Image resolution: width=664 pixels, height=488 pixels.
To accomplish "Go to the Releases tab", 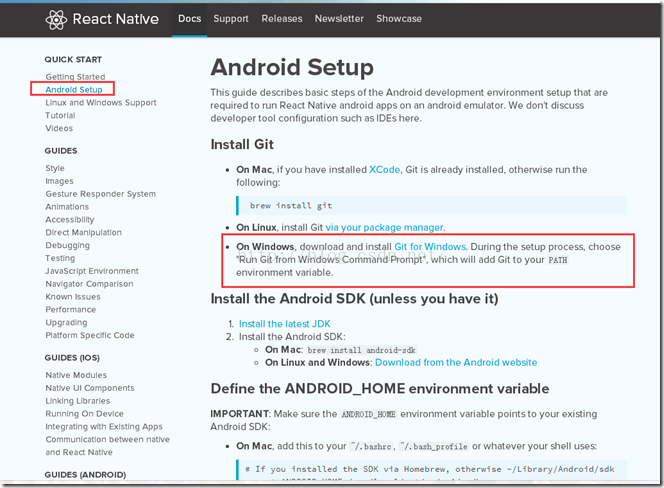I will coord(282,19).
